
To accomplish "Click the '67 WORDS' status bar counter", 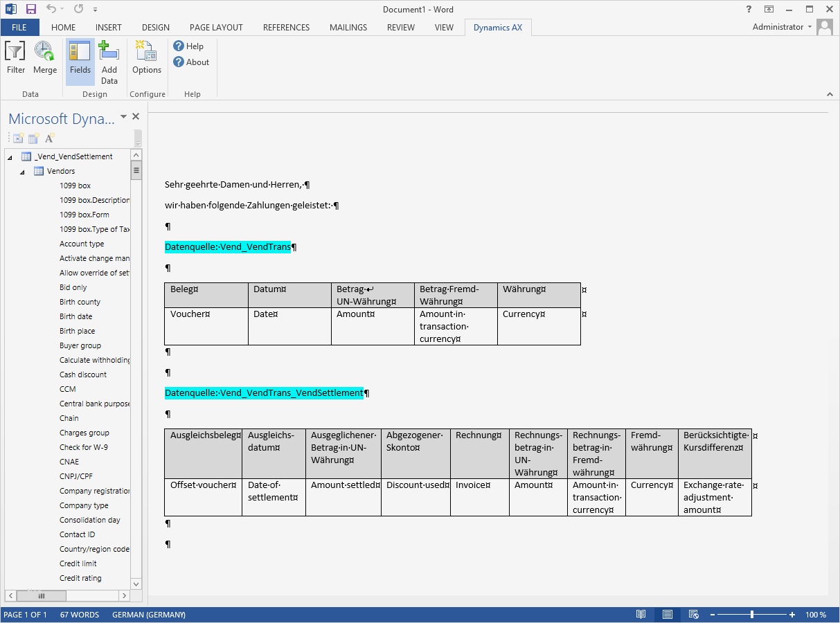I will (80, 615).
